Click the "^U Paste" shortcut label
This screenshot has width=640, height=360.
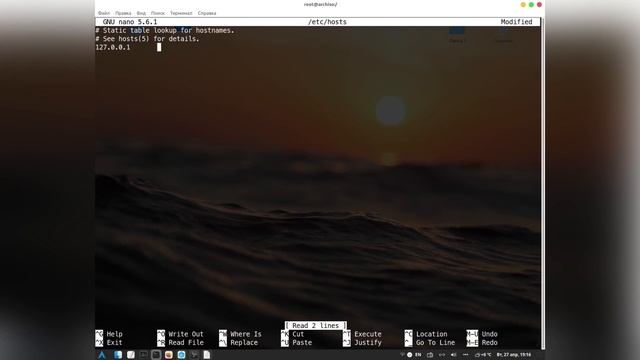click(x=297, y=342)
